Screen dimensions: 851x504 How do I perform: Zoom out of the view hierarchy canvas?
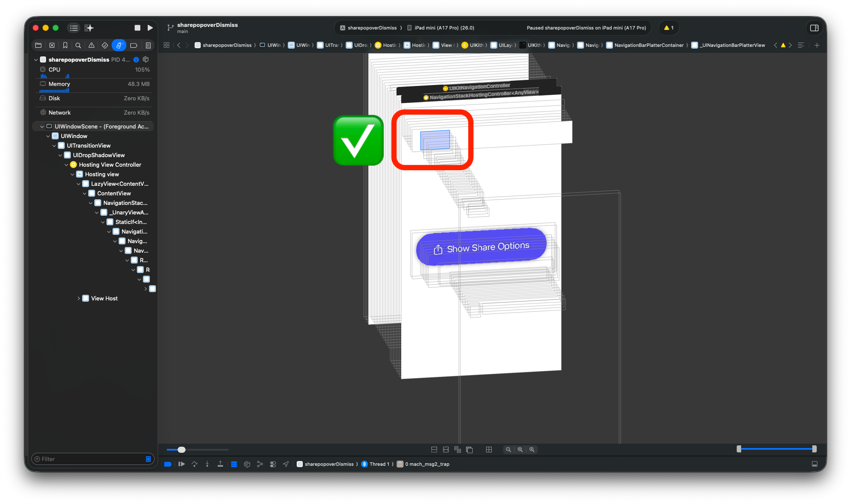tap(508, 450)
